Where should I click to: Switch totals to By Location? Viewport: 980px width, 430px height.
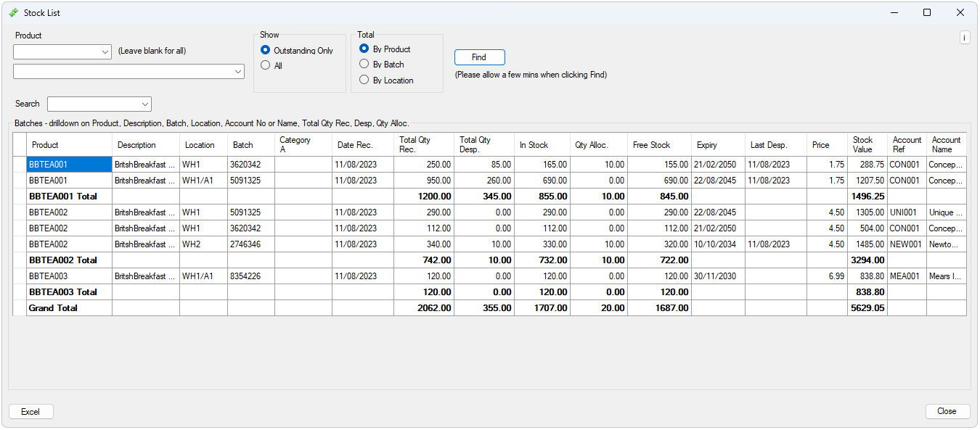(364, 80)
